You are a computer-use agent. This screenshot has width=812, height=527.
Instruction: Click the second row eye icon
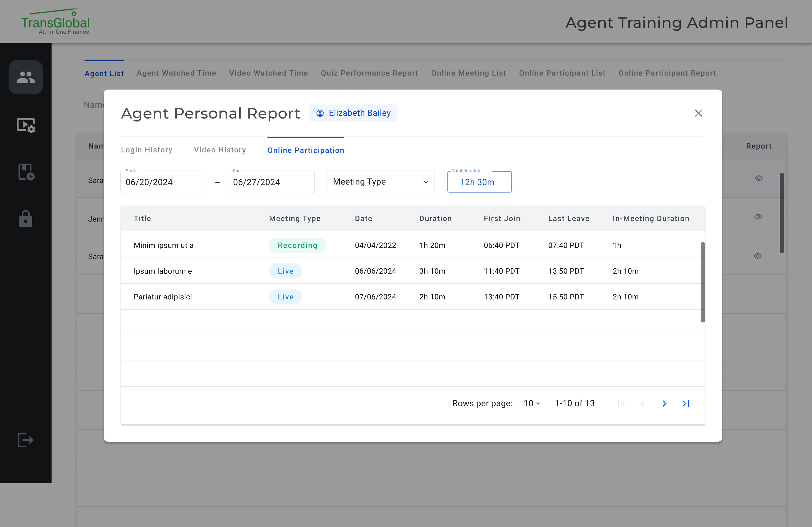[758, 217]
